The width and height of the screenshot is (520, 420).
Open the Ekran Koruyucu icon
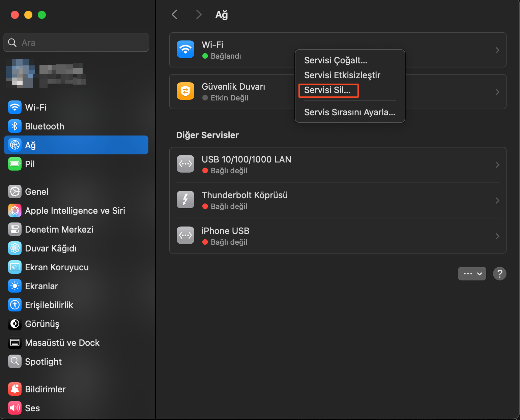[x=15, y=267]
